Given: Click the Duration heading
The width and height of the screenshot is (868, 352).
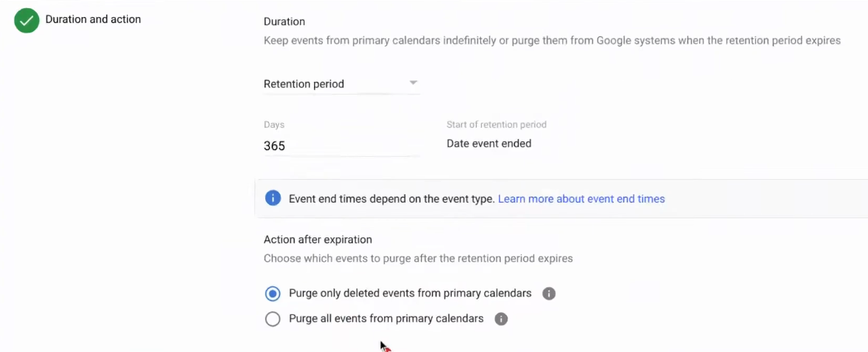Looking at the screenshot, I should (284, 21).
